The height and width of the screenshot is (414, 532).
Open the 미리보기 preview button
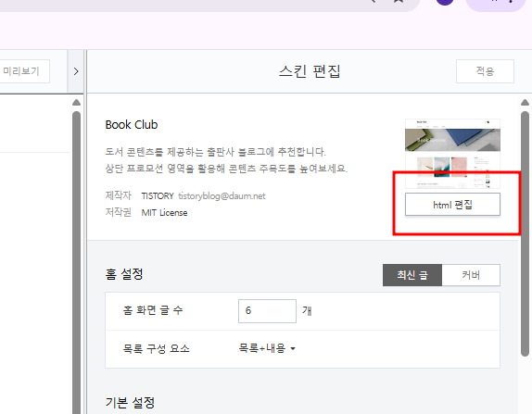22,71
